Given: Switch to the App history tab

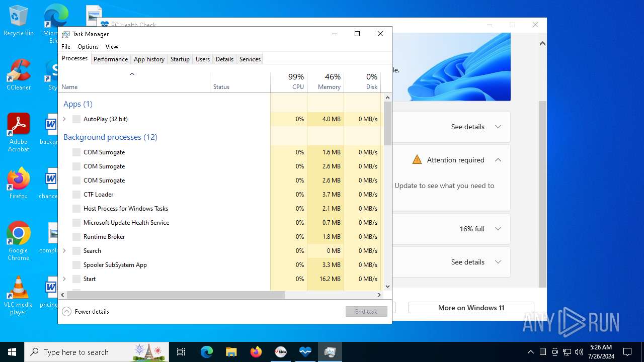Looking at the screenshot, I should click(x=149, y=59).
